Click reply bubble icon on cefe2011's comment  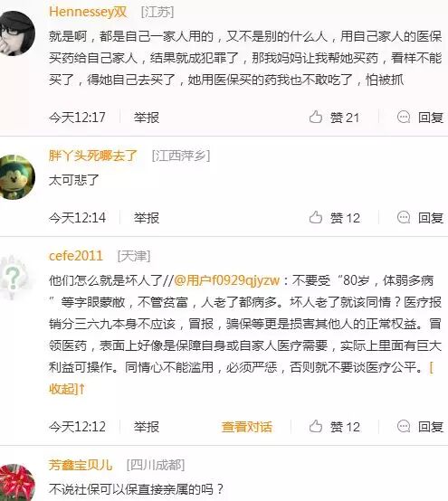point(404,426)
